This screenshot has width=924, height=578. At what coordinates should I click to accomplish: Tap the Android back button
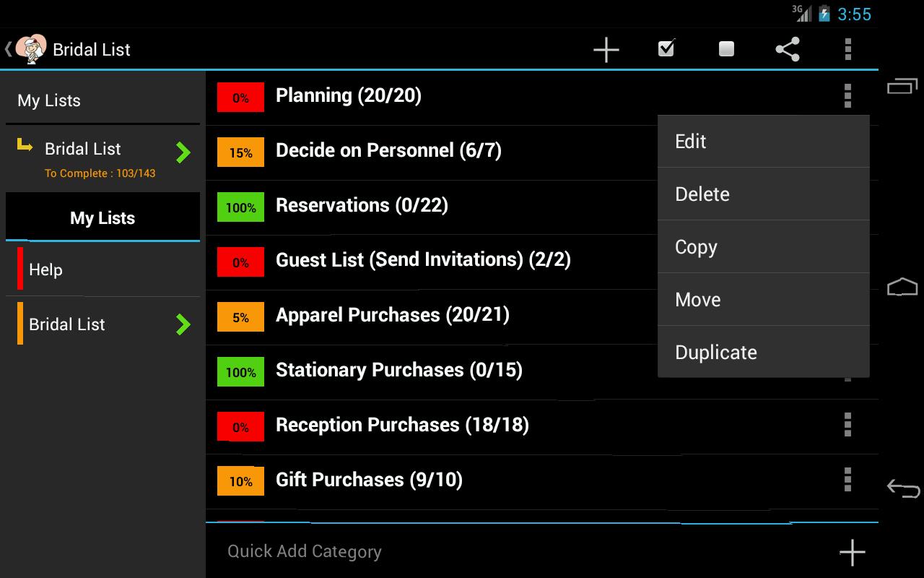pyautogui.click(x=903, y=488)
